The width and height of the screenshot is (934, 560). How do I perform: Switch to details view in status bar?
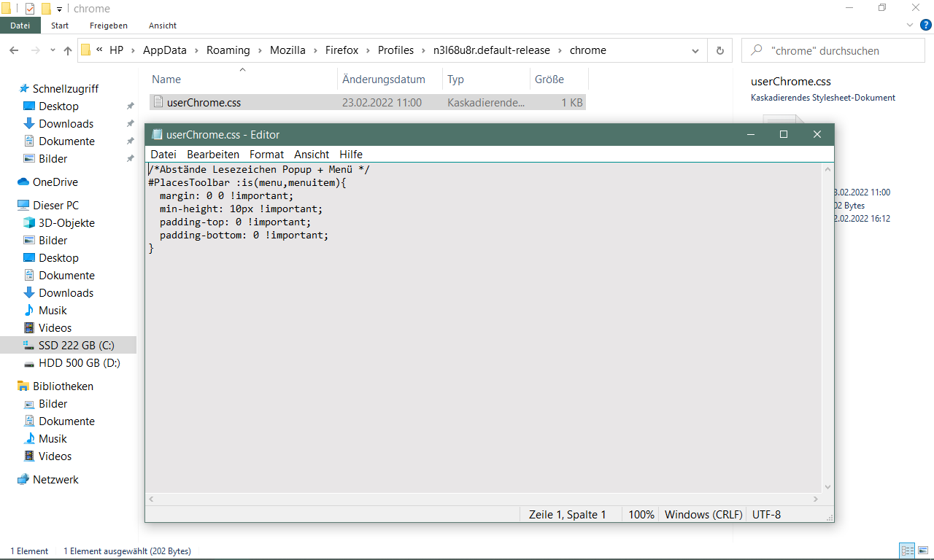tap(907, 551)
